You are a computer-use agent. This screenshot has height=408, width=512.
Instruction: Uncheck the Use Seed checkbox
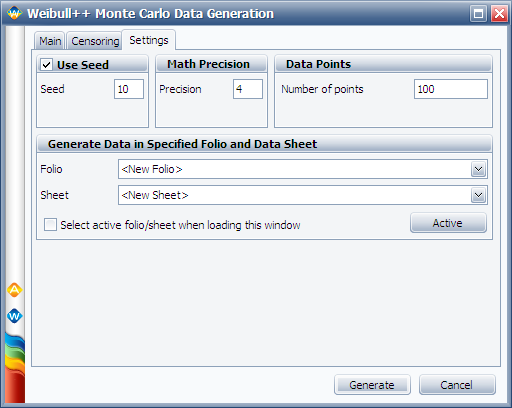pyautogui.click(x=46, y=65)
